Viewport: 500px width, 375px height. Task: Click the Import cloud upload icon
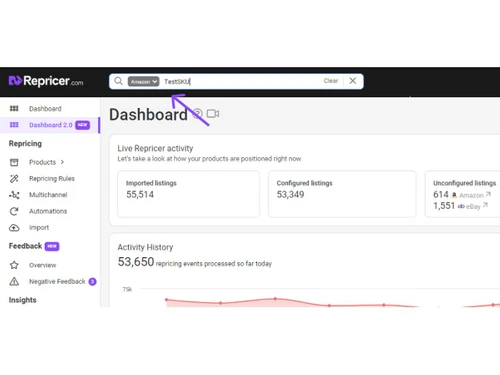click(14, 228)
